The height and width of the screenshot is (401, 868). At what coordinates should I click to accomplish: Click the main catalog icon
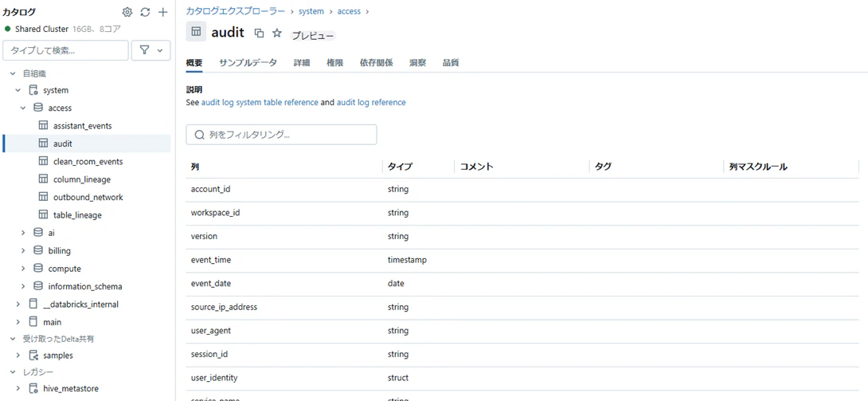tap(33, 322)
